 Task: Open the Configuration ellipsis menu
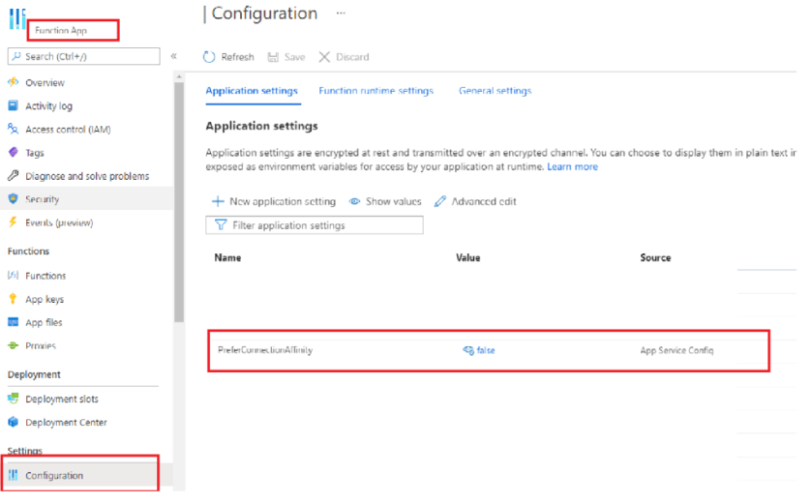click(340, 14)
